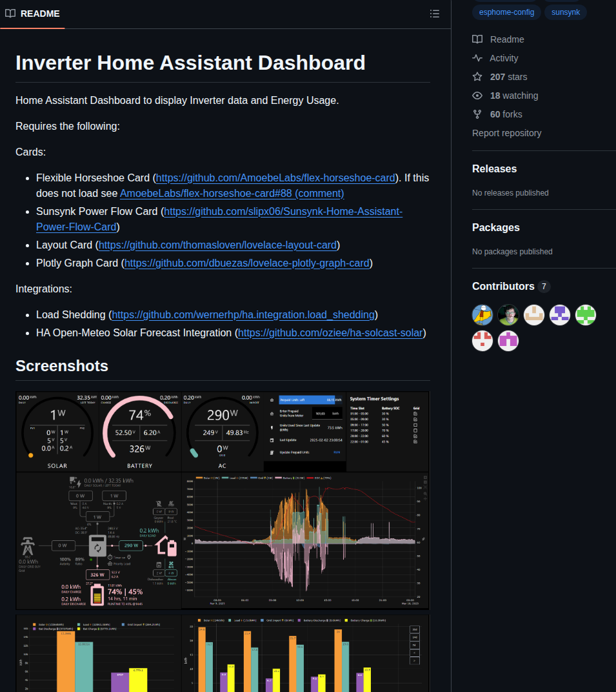View the 60 forks link
Screen dimensions: 616x692
[x=506, y=114]
